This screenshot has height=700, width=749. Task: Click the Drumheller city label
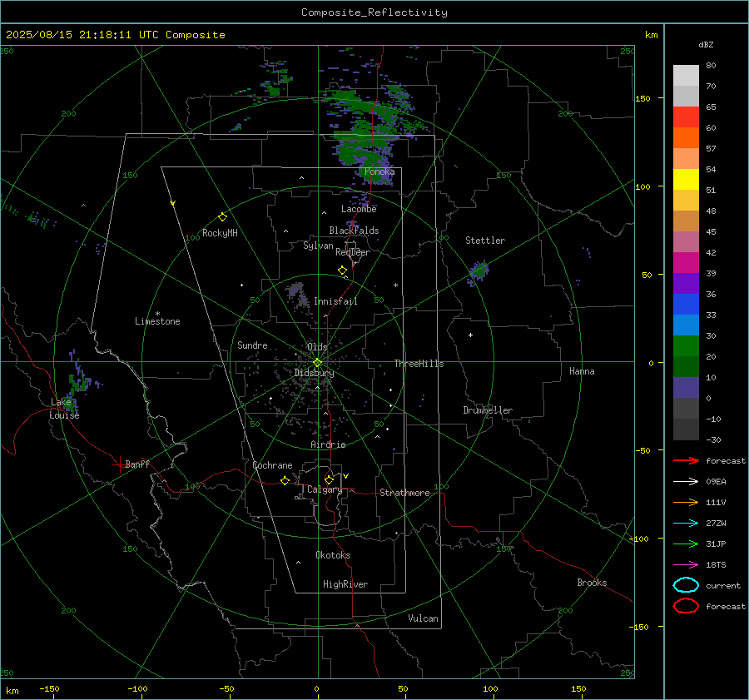pyautogui.click(x=488, y=410)
